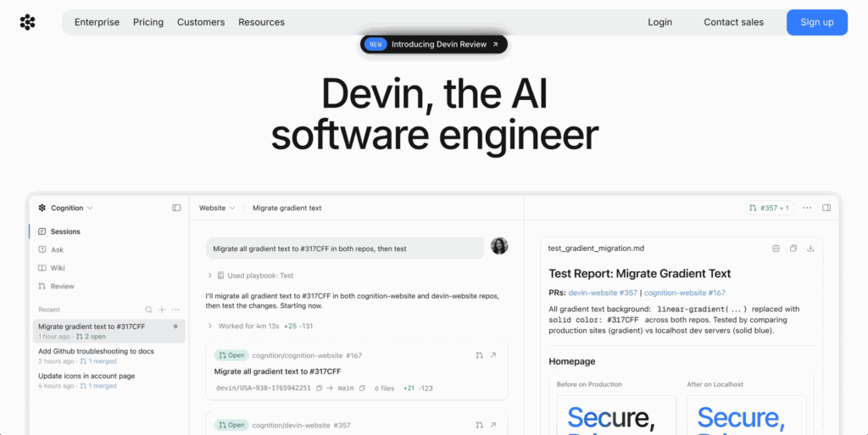Screen dimensions: 868x435
Task: Expand the Worked for 4m 13s row
Action: coord(260,326)
